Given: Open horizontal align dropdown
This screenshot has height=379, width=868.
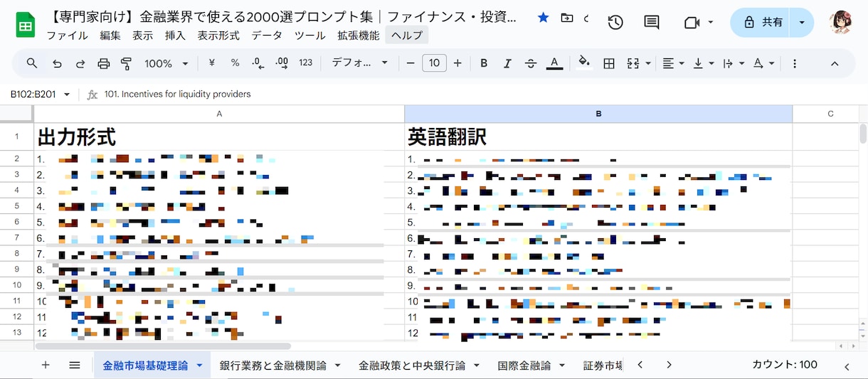Looking at the screenshot, I should tap(673, 63).
